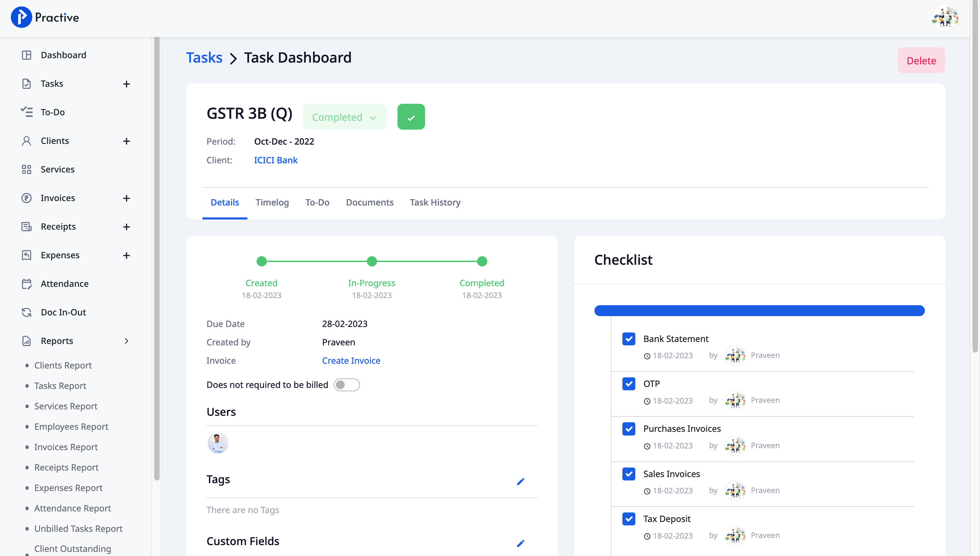Switch to the Timelog tab

pyautogui.click(x=272, y=202)
